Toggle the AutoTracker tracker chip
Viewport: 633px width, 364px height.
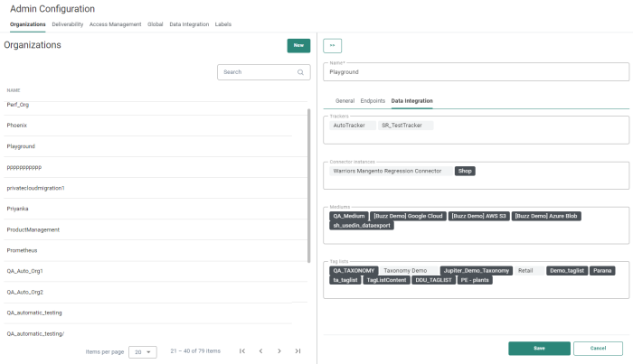point(349,126)
